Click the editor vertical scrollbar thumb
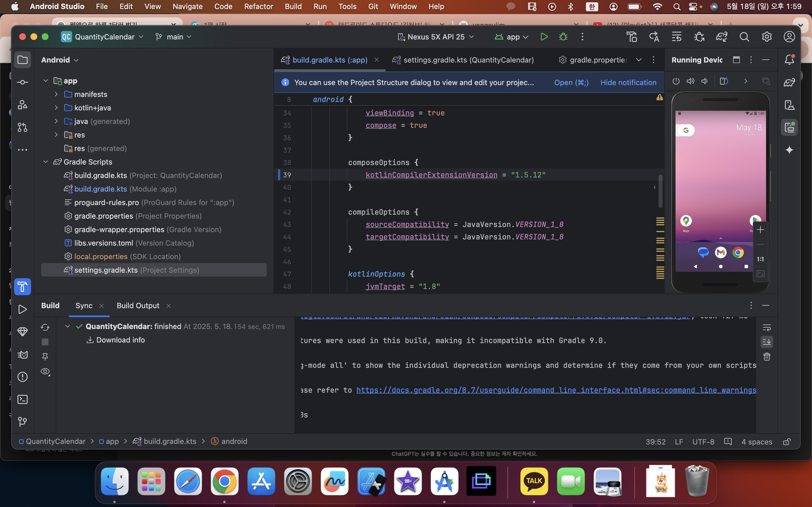This screenshot has height=507, width=812. pyautogui.click(x=660, y=191)
